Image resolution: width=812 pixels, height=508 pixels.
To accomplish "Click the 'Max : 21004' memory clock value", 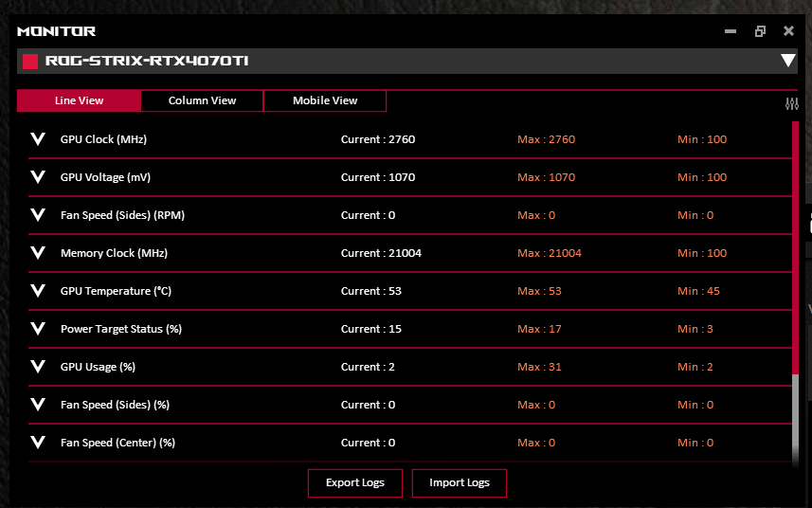I will [550, 253].
